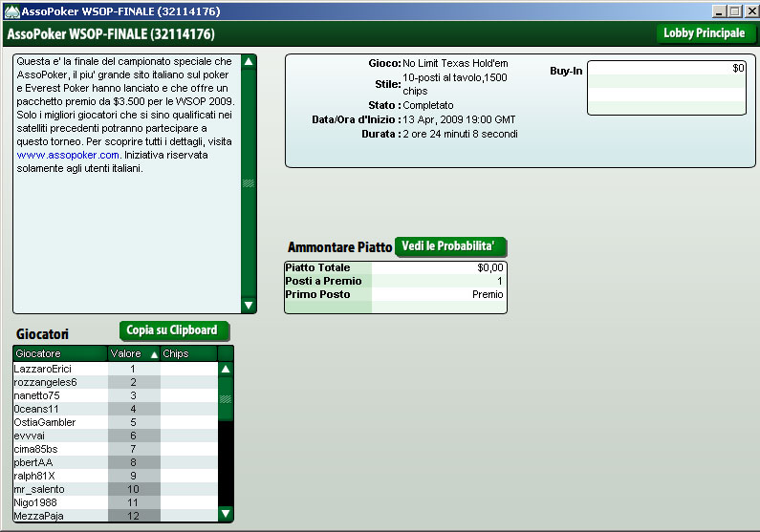Select player Nigo1988

pyautogui.click(x=116, y=503)
